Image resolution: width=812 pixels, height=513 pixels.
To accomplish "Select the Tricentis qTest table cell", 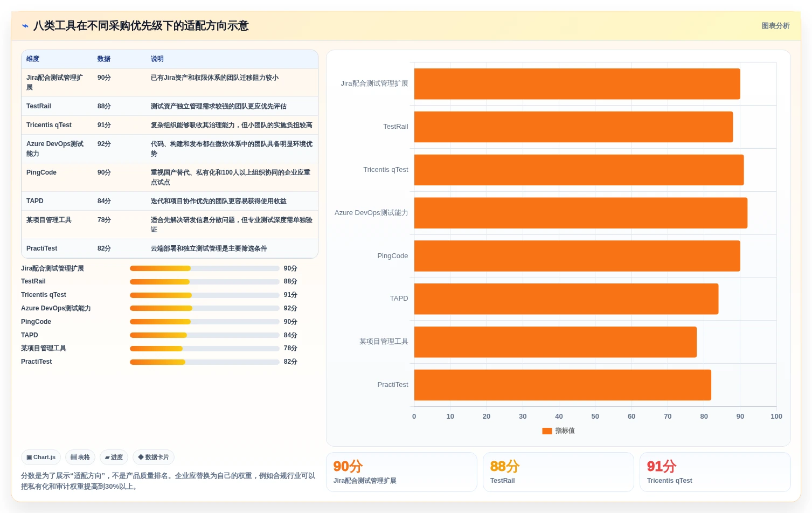I will coord(49,125).
